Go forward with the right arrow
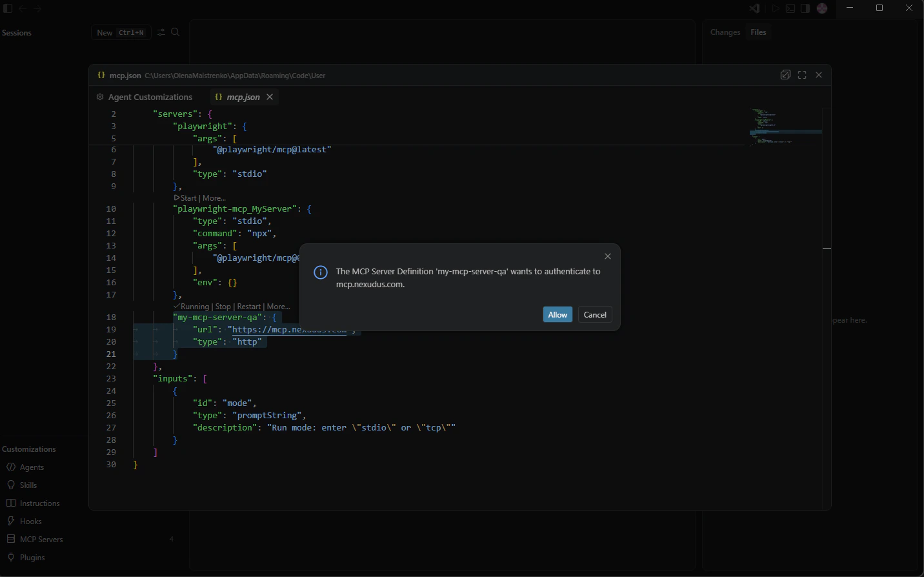The height and width of the screenshot is (577, 924). (x=38, y=8)
